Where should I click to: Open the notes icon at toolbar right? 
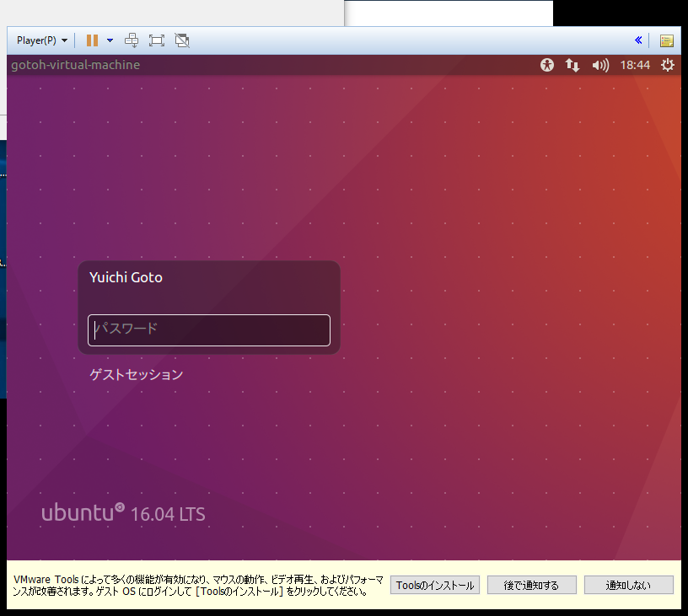(x=666, y=40)
